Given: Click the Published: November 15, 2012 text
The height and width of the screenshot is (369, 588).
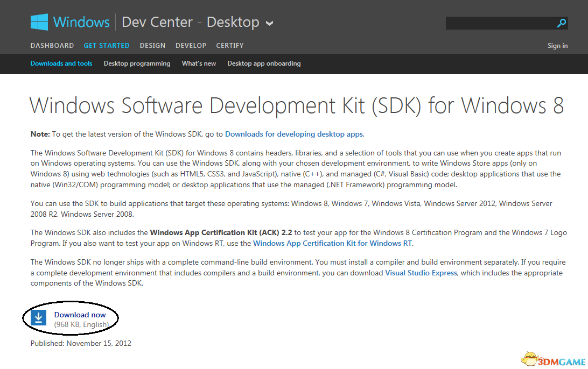Looking at the screenshot, I should [x=81, y=343].
